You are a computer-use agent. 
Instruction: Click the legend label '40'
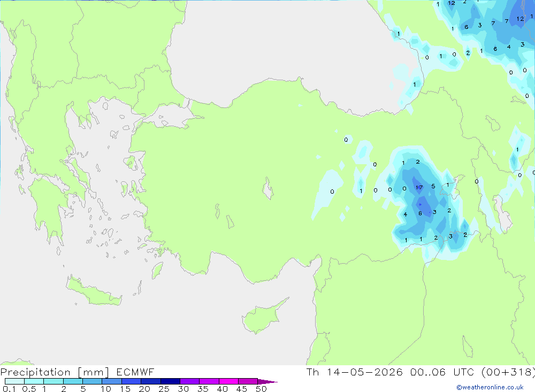coord(222,389)
